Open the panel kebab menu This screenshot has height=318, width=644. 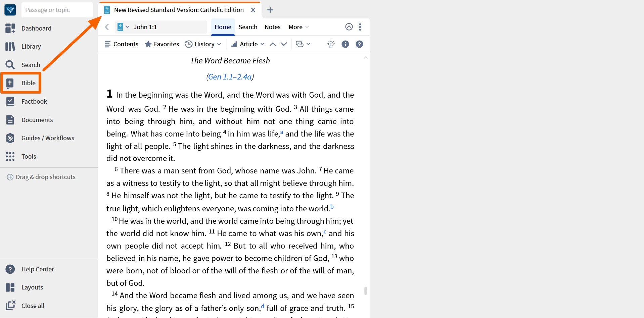(360, 27)
